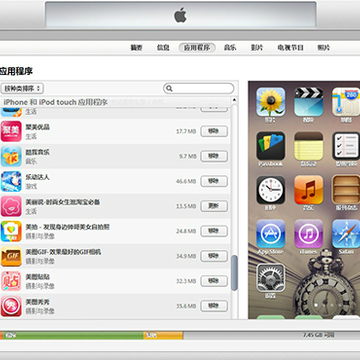Open the Videos clapperboard icon on the iPhone preview
The image size is (360, 360).
pos(309,102)
